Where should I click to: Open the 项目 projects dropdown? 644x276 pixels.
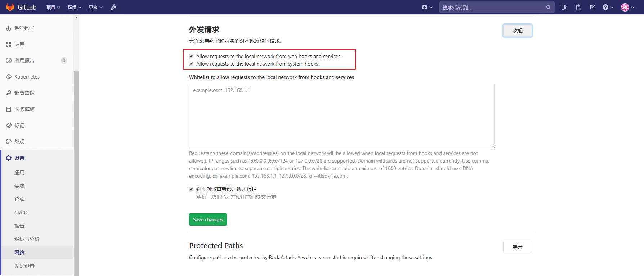(x=53, y=7)
